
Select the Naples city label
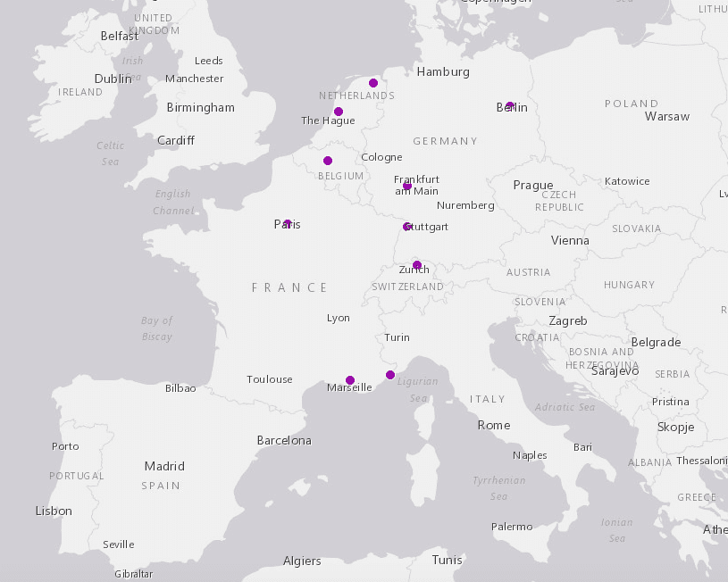coord(530,455)
